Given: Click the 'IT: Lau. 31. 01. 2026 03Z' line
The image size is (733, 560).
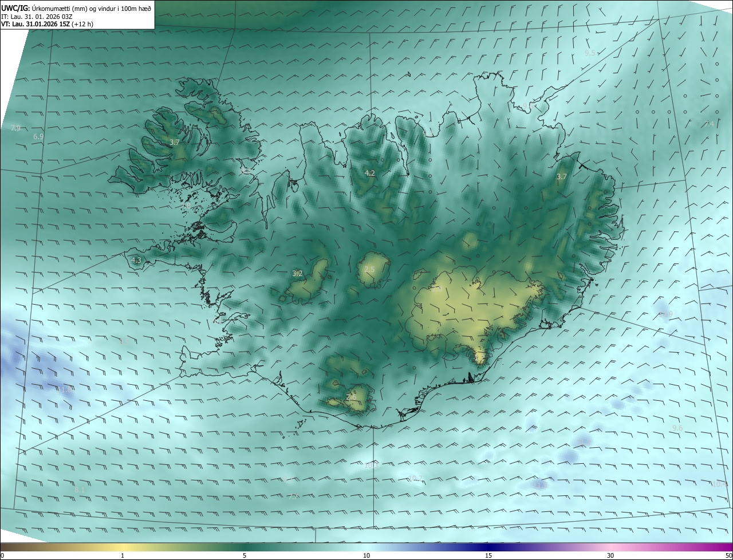Looking at the screenshot, I should pyautogui.click(x=37, y=17).
